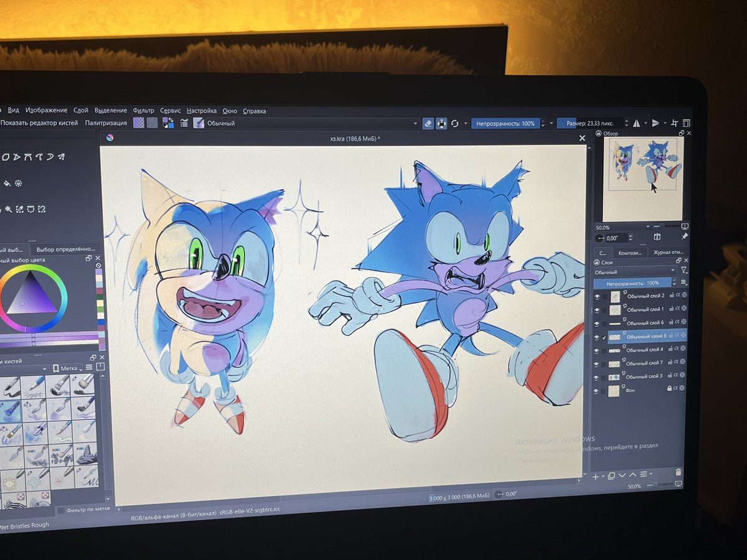Click the horizontal mirror tool icon
Image resolution: width=747 pixels, height=560 pixels.
(x=636, y=124)
